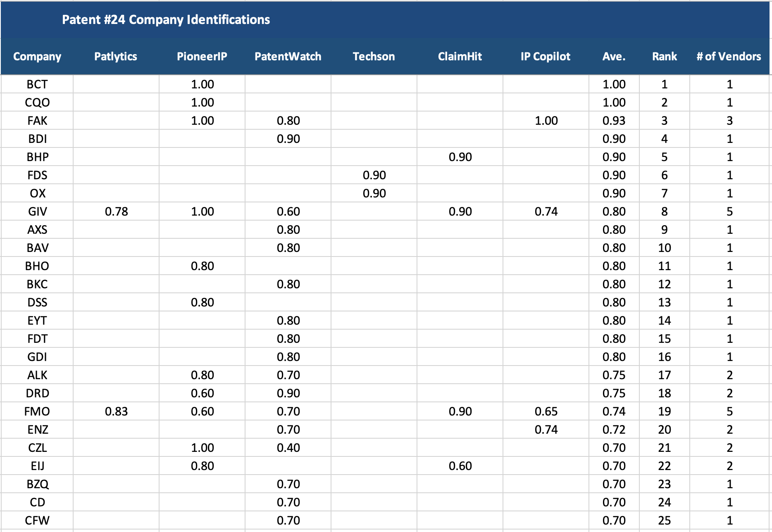Screen dimensions: 772x532
Task: Click the ALK company cell
Action: coord(37,375)
